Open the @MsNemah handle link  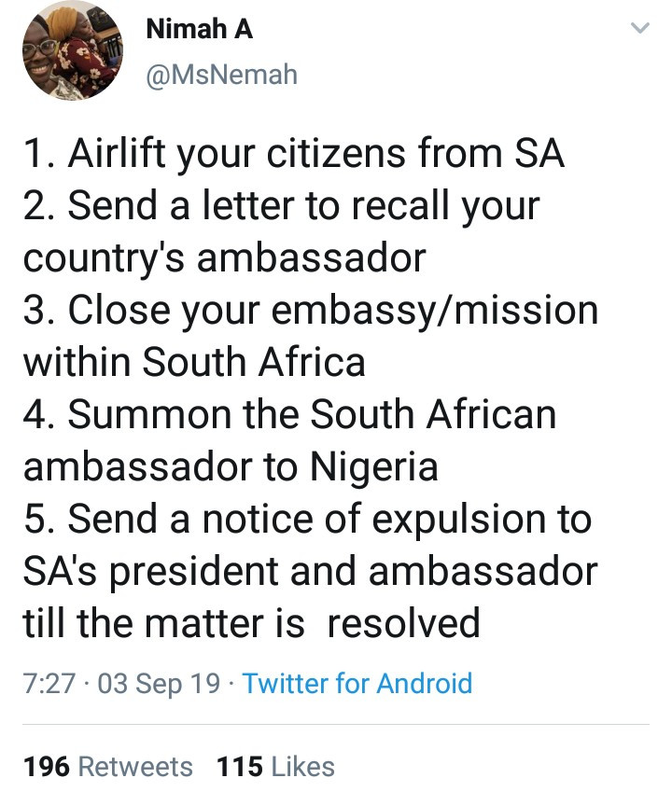tap(221, 73)
